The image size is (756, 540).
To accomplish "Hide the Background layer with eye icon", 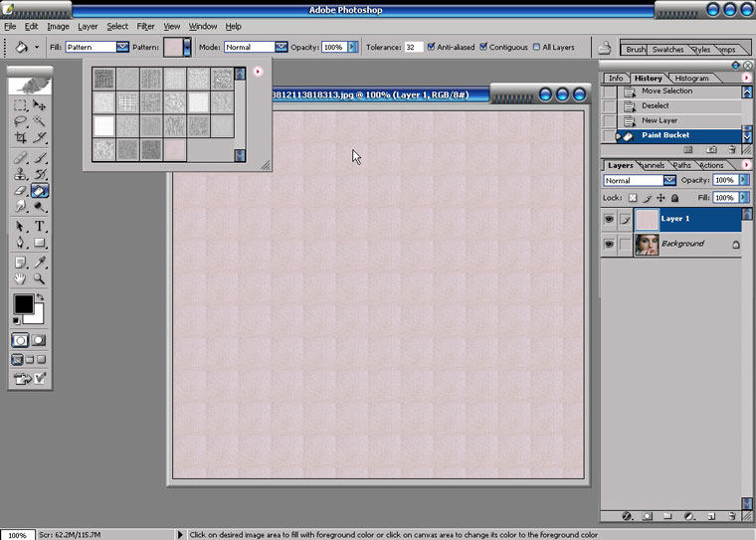I will coord(609,244).
